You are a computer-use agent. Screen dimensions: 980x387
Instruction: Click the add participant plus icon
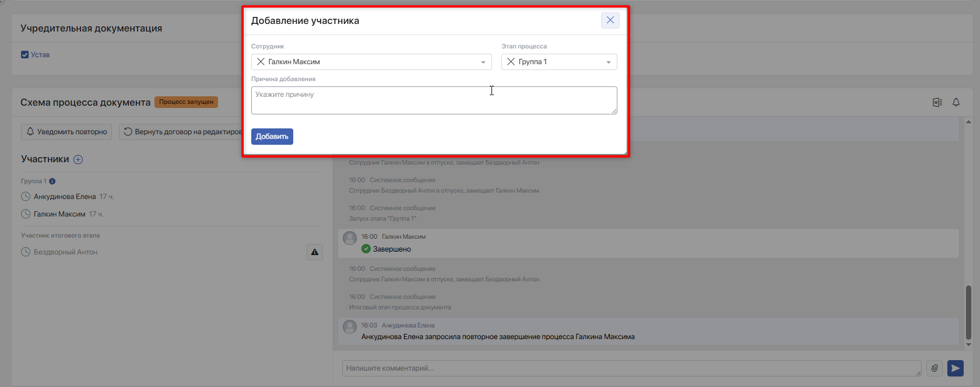coord(78,159)
